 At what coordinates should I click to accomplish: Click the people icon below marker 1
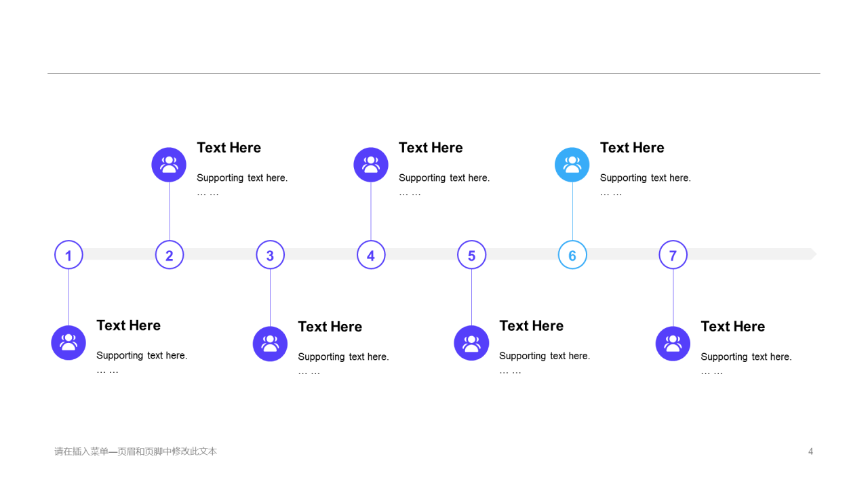(68, 343)
